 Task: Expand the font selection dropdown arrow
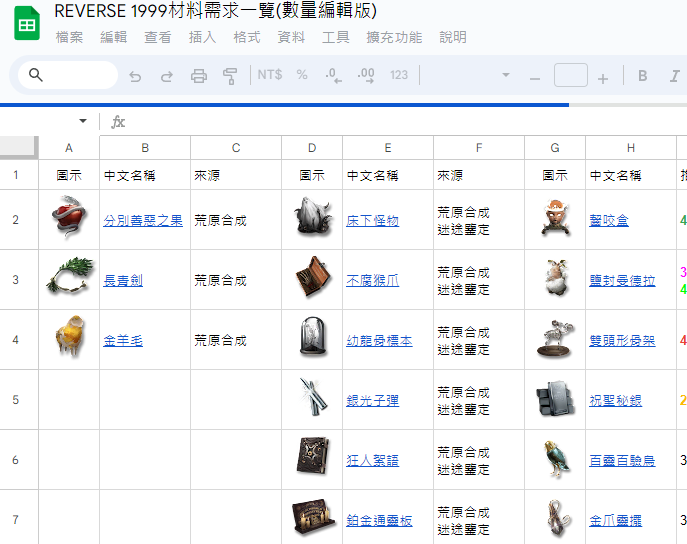pyautogui.click(x=505, y=76)
